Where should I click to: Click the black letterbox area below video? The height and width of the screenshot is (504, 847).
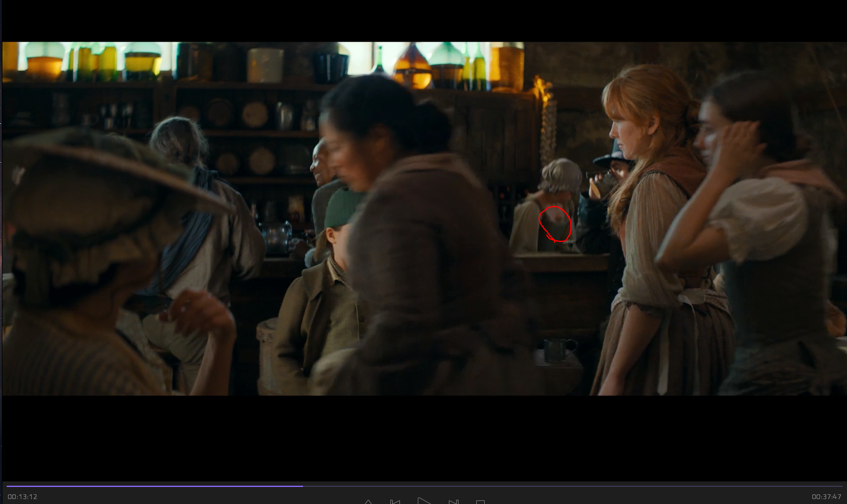point(423,436)
